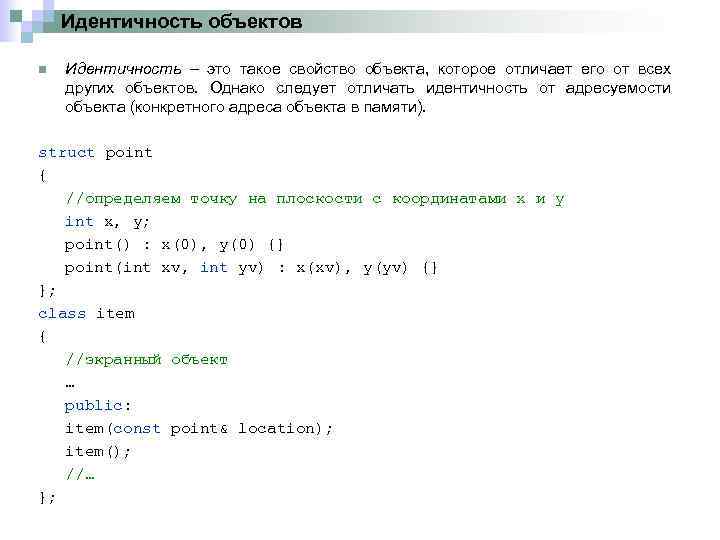Click the line 'item();'
Viewport: 720px width, 540px height.
(x=97, y=452)
